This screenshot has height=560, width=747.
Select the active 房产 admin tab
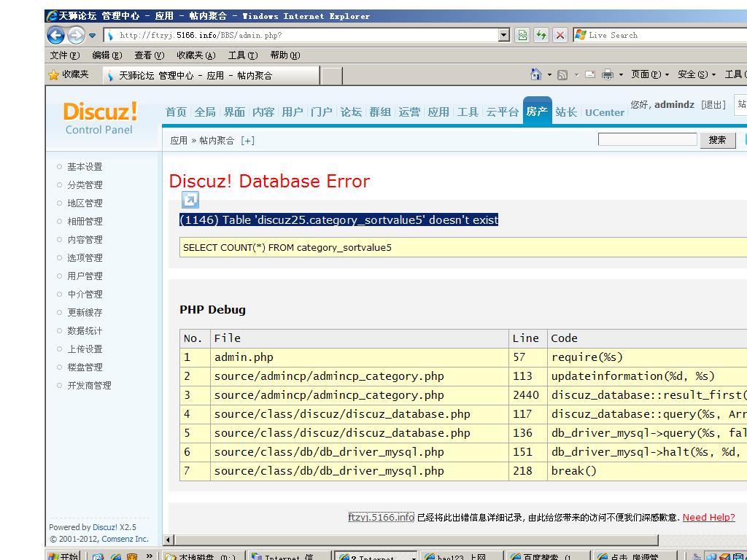pyautogui.click(x=537, y=111)
